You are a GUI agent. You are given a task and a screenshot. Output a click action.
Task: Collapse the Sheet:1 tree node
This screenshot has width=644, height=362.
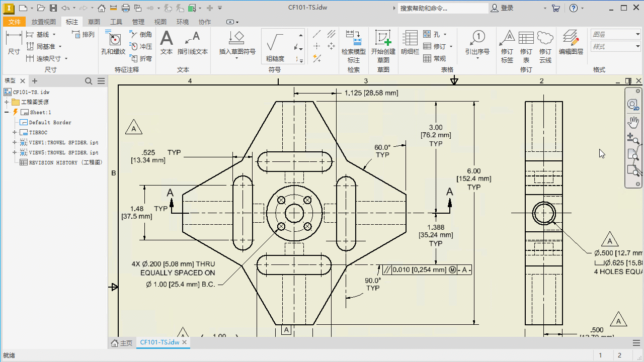[7, 112]
